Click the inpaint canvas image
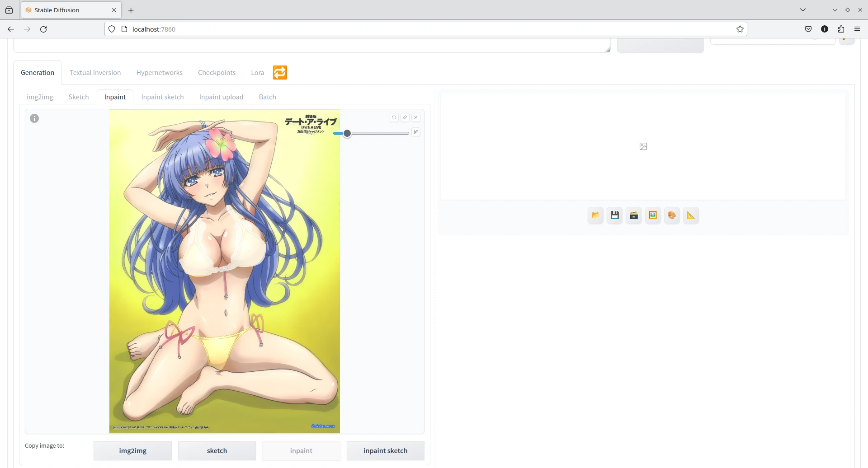This screenshot has height=468, width=868. pos(225,271)
